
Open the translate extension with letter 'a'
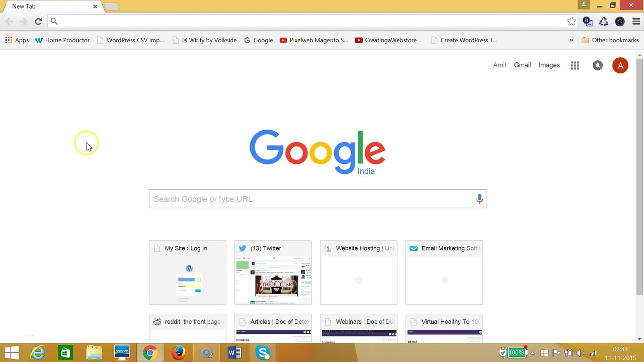(x=587, y=21)
